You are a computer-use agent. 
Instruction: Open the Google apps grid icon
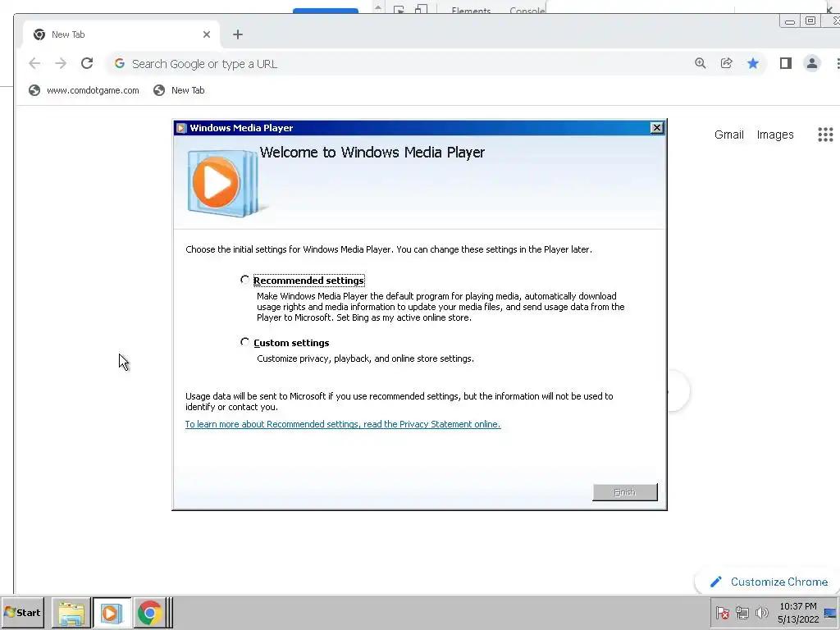825,135
